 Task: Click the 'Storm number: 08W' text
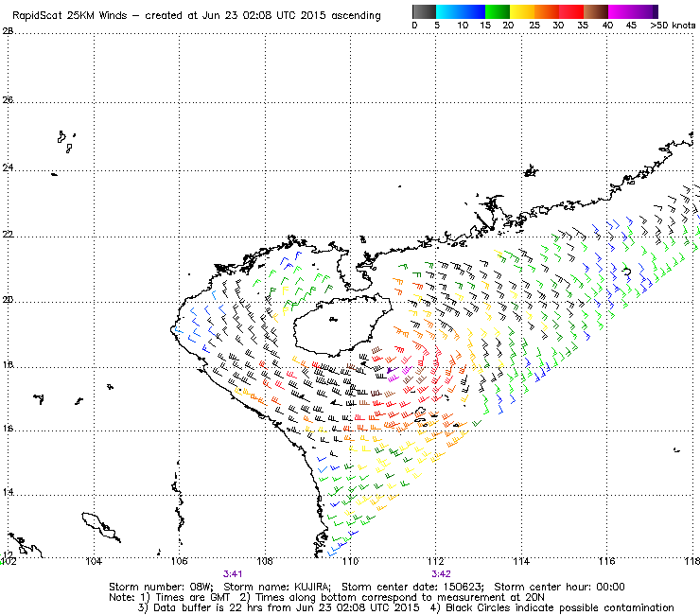tap(161, 587)
